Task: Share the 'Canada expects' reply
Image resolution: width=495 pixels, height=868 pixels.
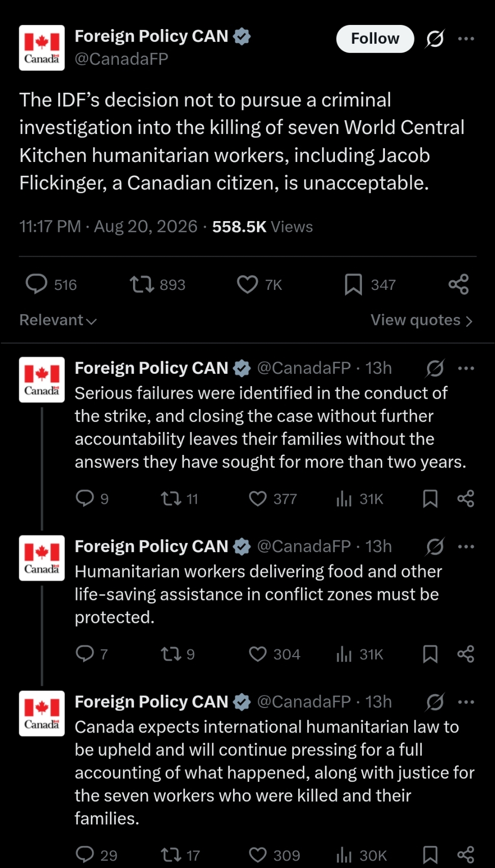Action: [x=466, y=855]
